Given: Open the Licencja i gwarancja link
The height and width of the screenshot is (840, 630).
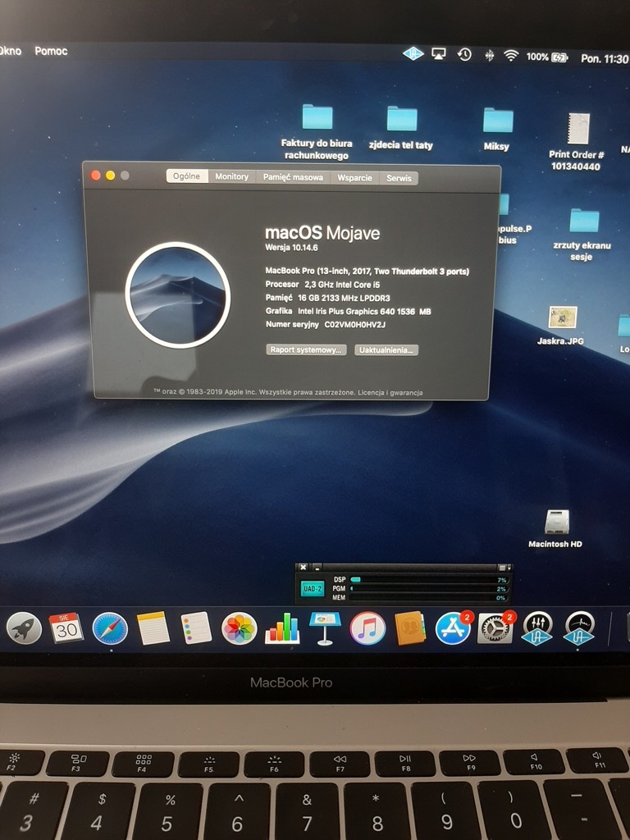Looking at the screenshot, I should tap(390, 393).
